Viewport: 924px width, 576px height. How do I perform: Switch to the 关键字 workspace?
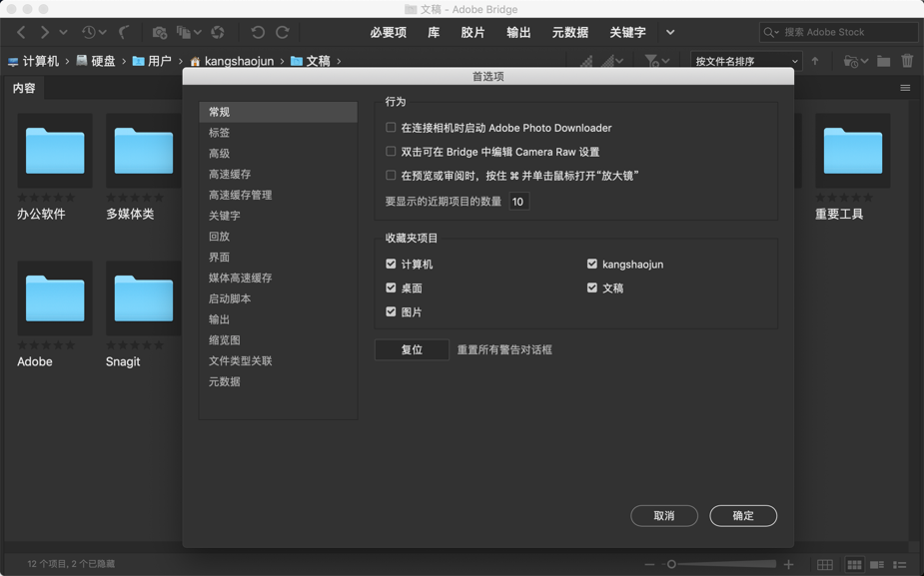pos(627,32)
